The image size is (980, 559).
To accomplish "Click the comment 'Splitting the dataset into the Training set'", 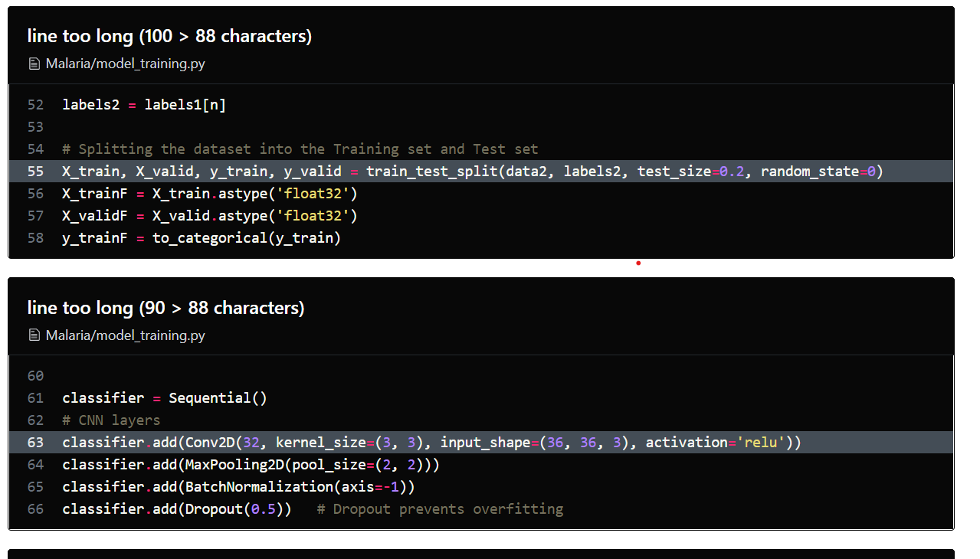I will (300, 149).
